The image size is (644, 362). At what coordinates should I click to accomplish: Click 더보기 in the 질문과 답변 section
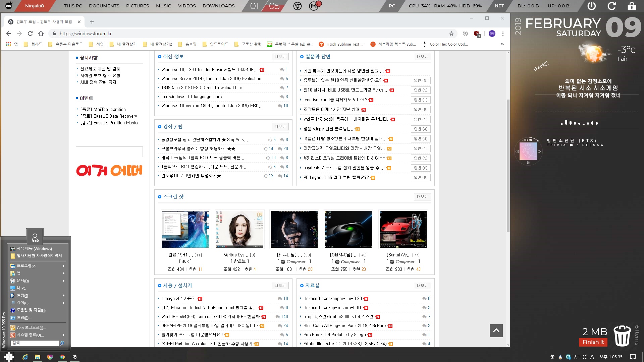(422, 57)
